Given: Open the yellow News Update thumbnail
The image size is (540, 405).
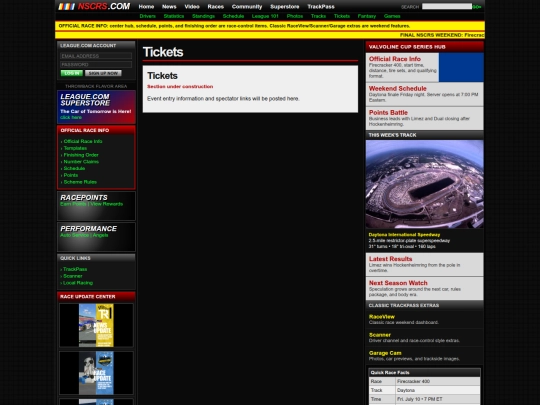Looking at the screenshot, I should pos(96,325).
